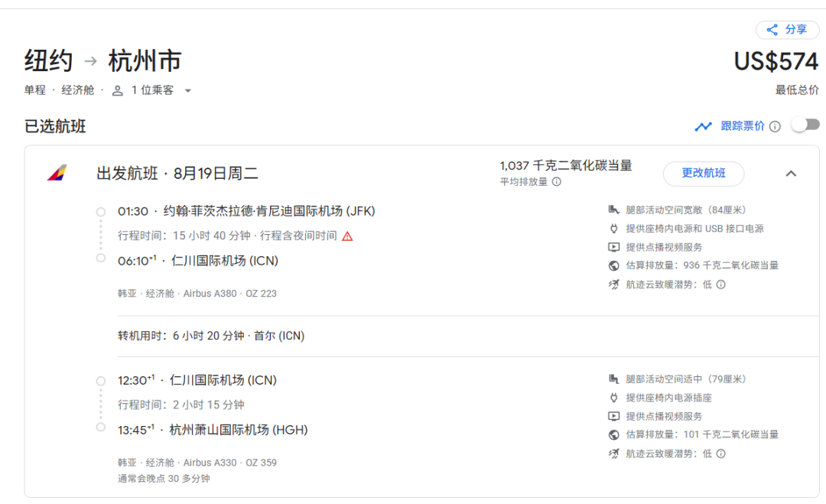This screenshot has height=504, width=826.
Task: Click info icon next to 跟踪票价
Action: (775, 126)
